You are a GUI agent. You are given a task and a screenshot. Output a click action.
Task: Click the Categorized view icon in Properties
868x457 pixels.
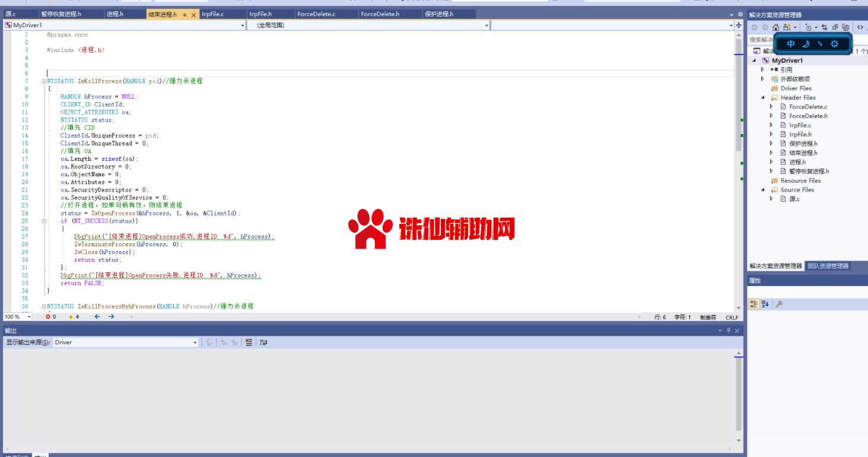tap(753, 304)
